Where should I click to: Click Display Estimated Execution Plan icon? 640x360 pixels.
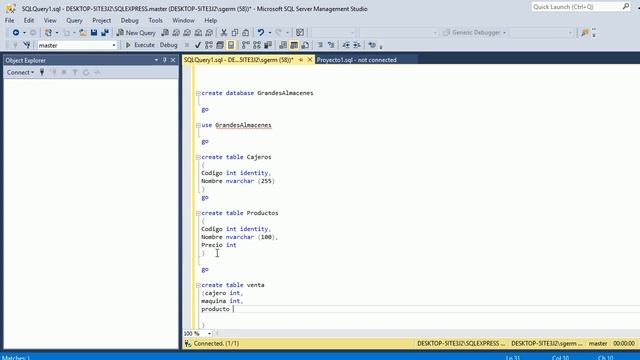tap(209, 45)
